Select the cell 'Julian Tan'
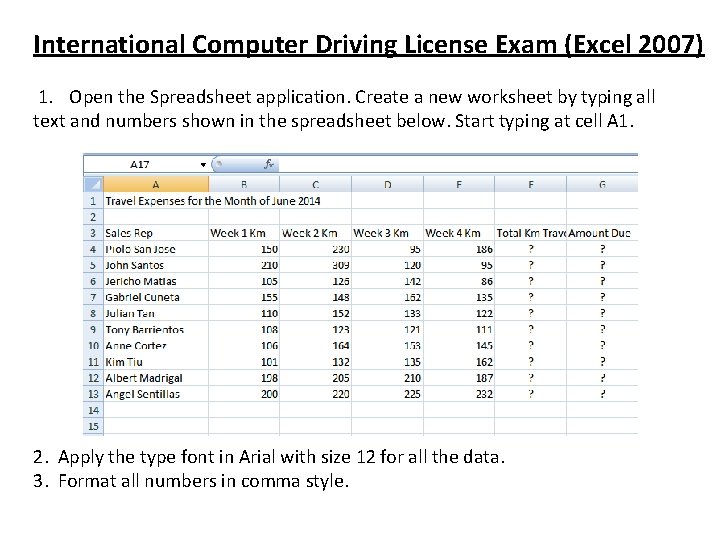Viewport: 720px width, 540px height. click(x=156, y=313)
